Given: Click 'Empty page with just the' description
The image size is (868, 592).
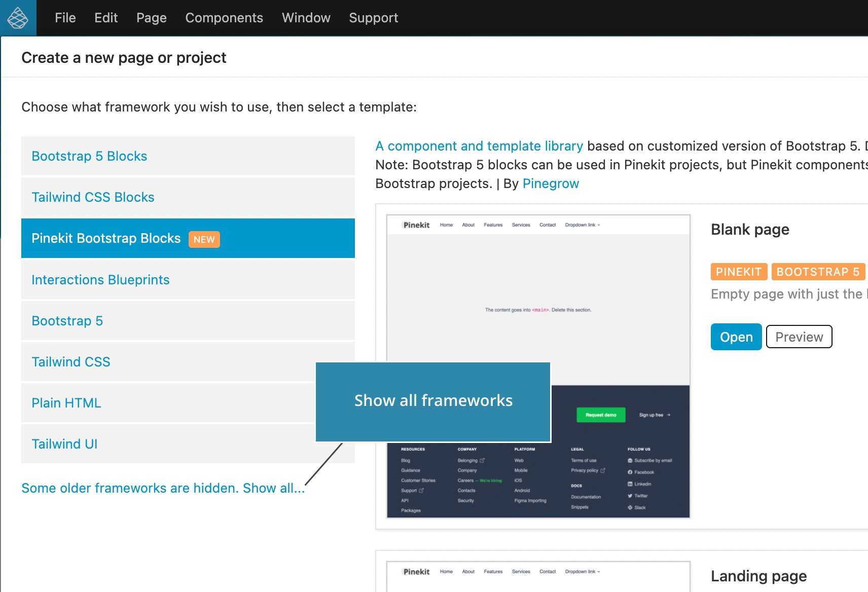Looking at the screenshot, I should [x=789, y=294].
